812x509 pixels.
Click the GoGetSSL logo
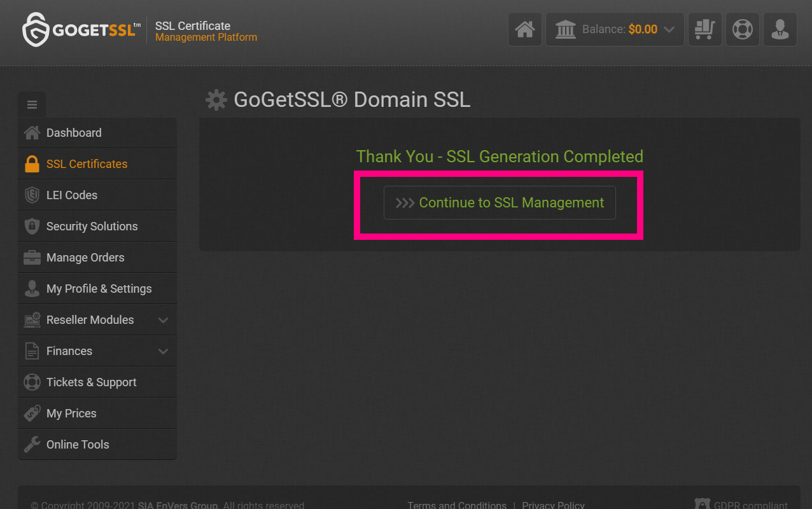(x=81, y=30)
